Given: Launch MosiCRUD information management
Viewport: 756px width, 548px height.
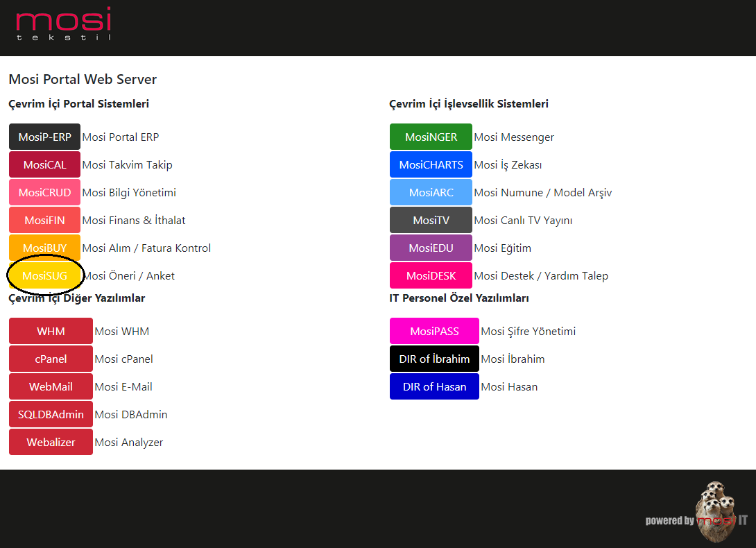Looking at the screenshot, I should [45, 192].
